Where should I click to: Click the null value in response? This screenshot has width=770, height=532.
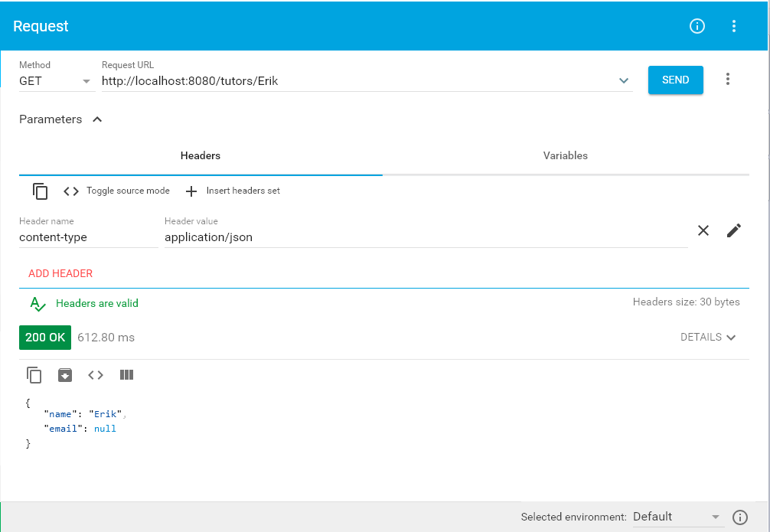pyautogui.click(x=105, y=429)
